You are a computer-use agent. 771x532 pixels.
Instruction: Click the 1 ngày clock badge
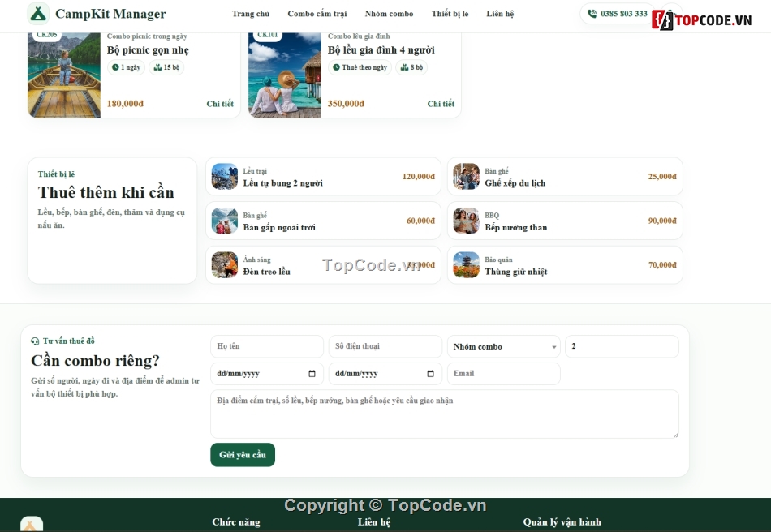[127, 67]
